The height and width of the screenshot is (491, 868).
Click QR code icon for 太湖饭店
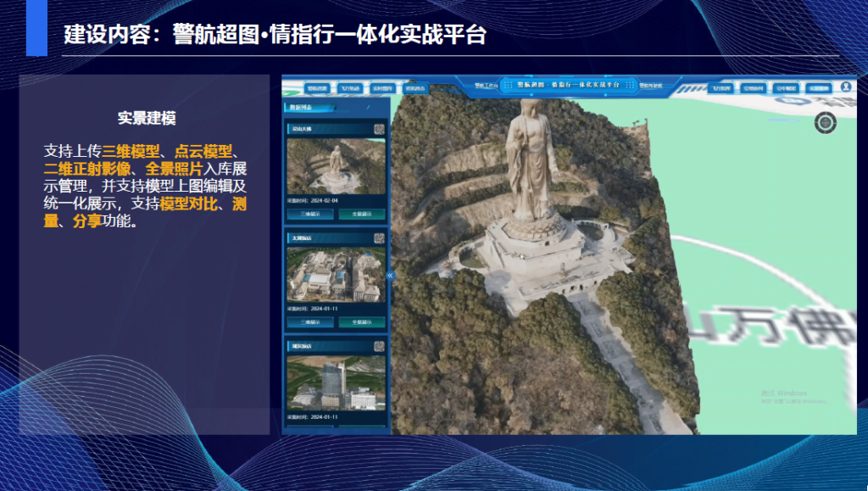click(379, 239)
